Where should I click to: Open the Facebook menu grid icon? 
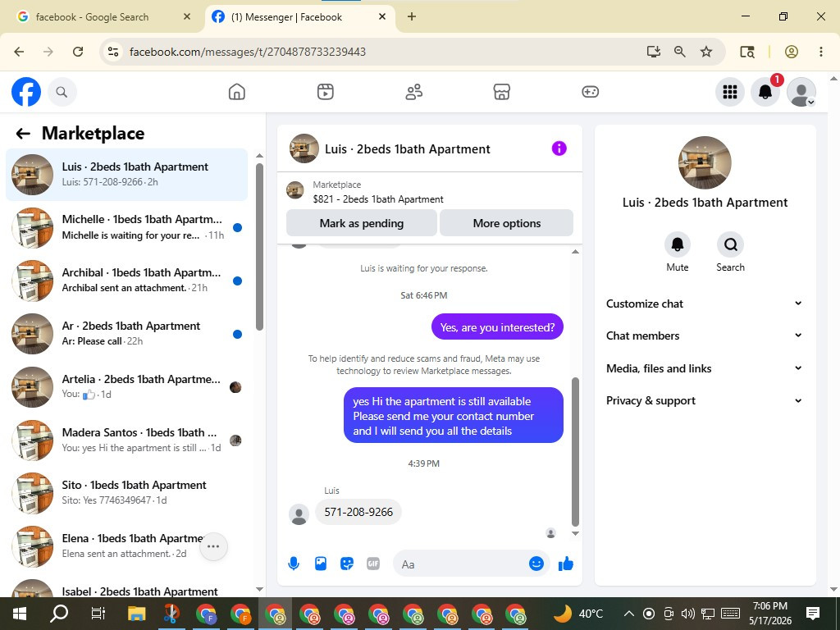729,92
